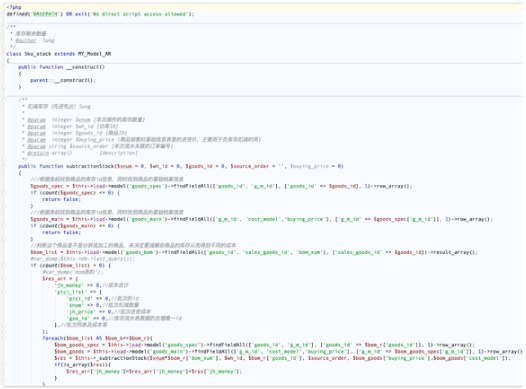The height and width of the screenshot is (389, 526).
Task: Click function name 'subtractionStock'
Action: coord(90,166)
